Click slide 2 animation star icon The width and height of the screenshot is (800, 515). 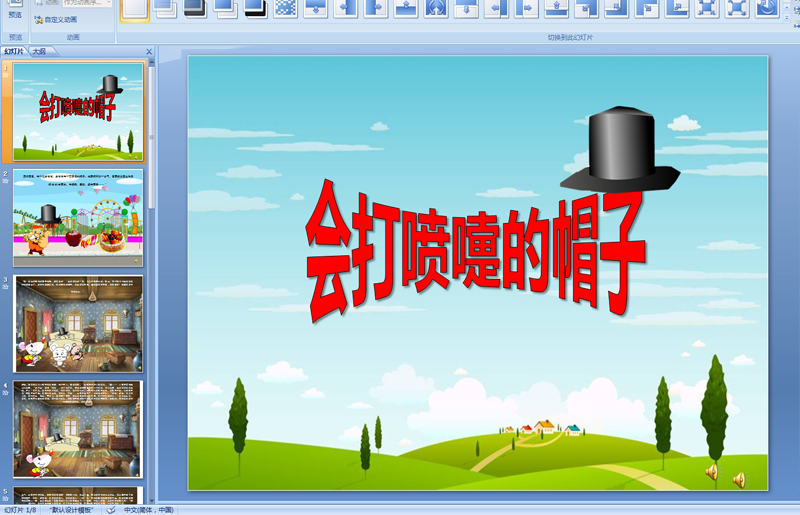point(6,181)
